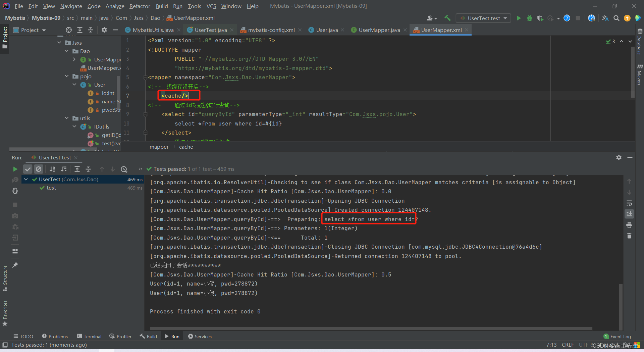Sort tests by duration
The height and width of the screenshot is (352, 644).
(64, 169)
